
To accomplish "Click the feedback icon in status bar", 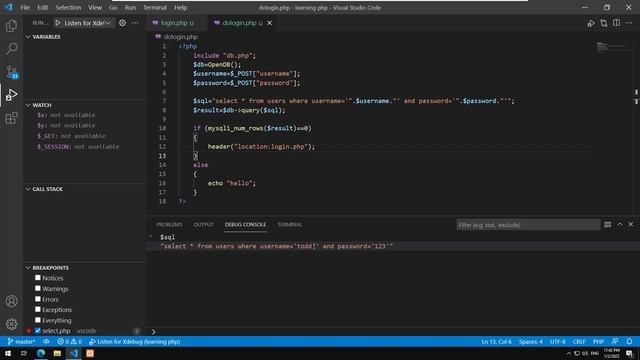I will coord(615,341).
